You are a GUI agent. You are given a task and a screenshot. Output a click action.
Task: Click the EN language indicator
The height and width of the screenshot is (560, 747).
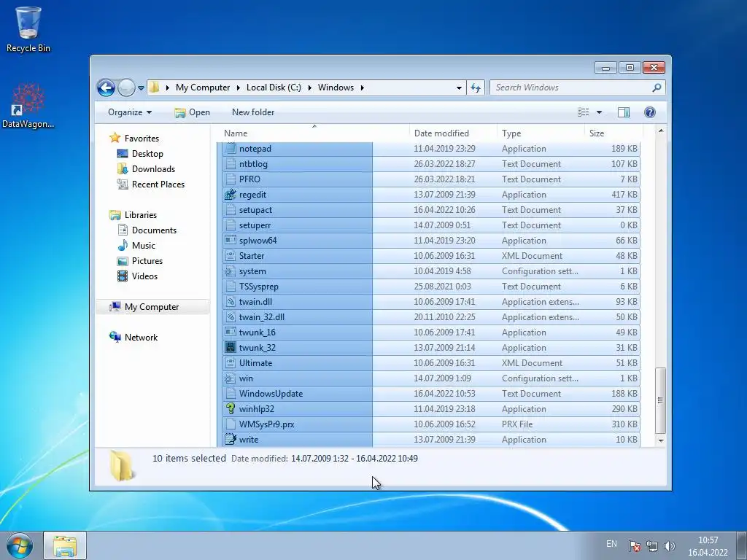[x=611, y=544]
